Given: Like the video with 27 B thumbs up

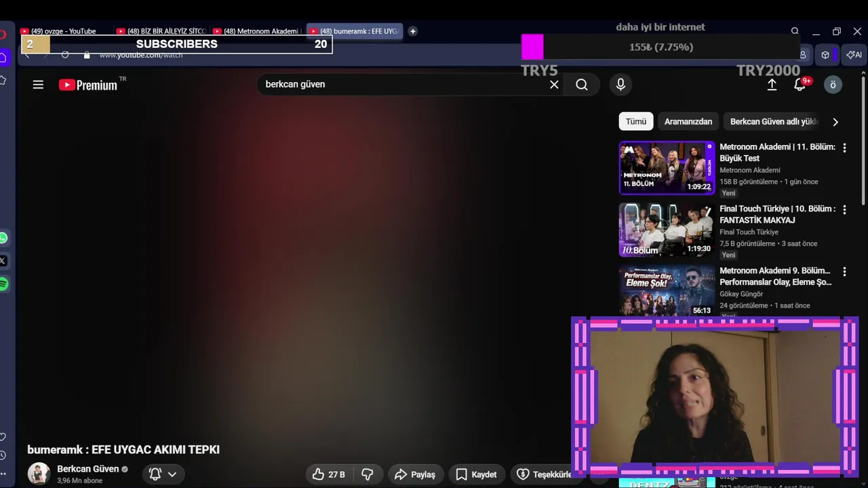Looking at the screenshot, I should point(329,474).
